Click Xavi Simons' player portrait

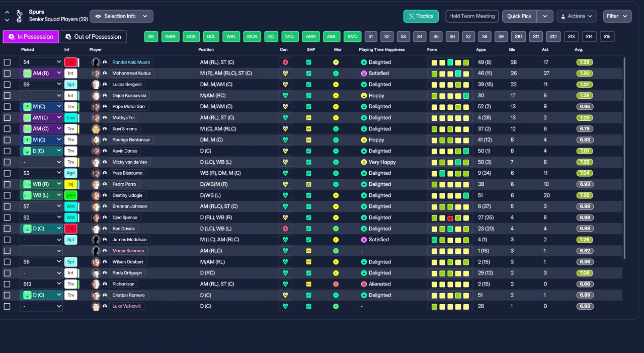[x=96, y=129]
